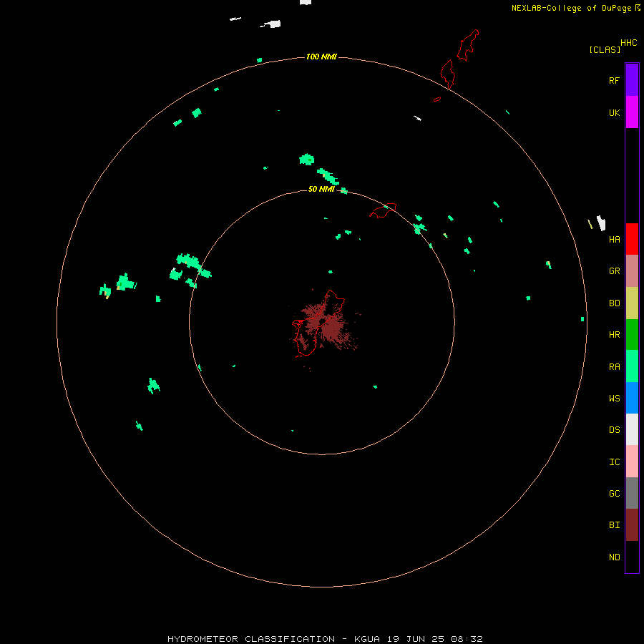Click the 08:32 timestamp
The height and width of the screenshot is (644, 644).
coord(467,639)
